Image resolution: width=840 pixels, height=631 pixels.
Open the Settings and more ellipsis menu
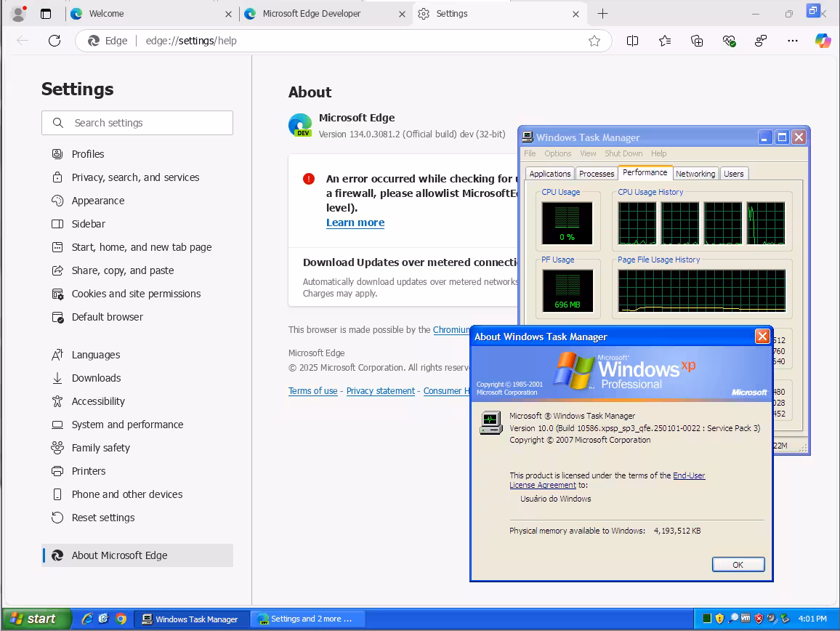[x=793, y=41]
